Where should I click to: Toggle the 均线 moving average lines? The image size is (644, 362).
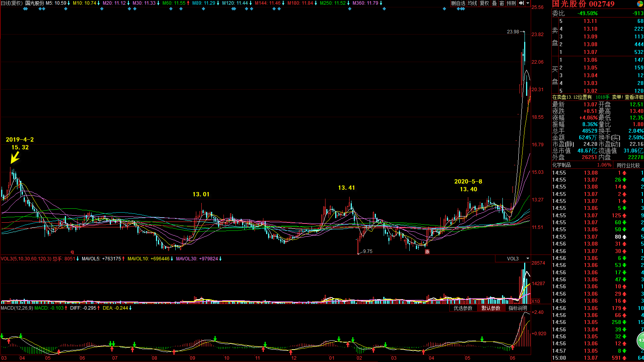coord(472,3)
